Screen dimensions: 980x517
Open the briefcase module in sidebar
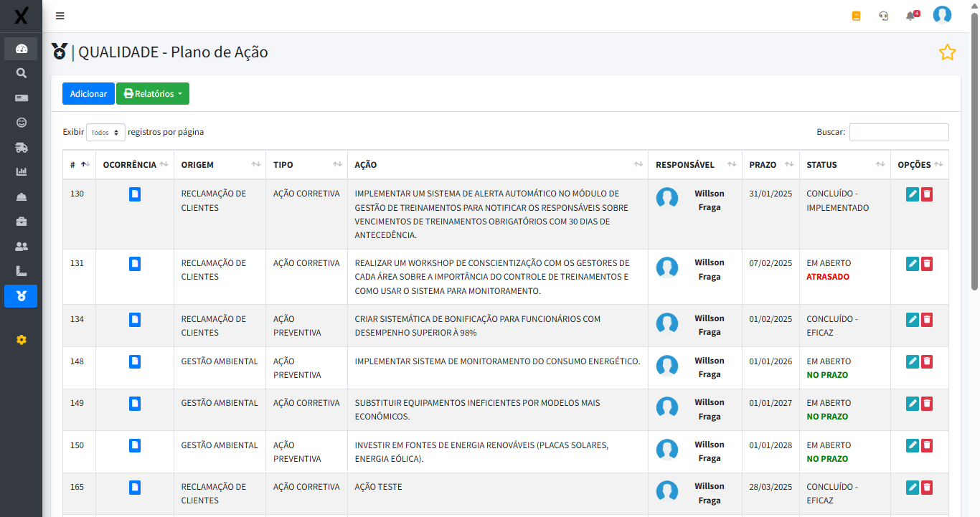click(x=21, y=222)
